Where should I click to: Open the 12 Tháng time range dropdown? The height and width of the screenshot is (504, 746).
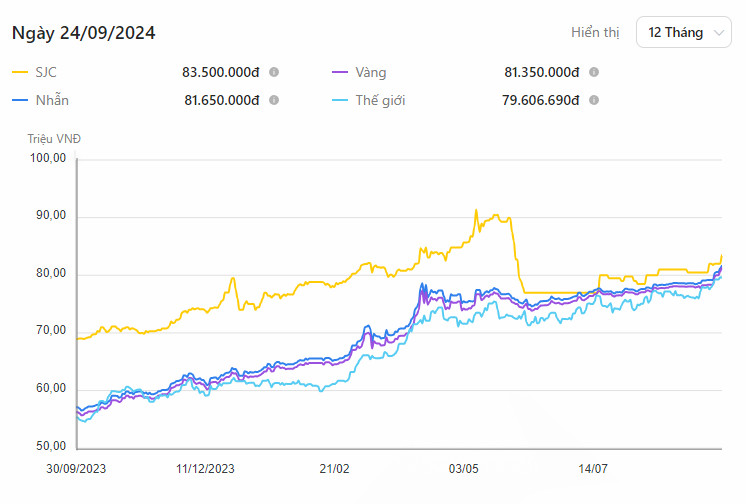point(684,33)
